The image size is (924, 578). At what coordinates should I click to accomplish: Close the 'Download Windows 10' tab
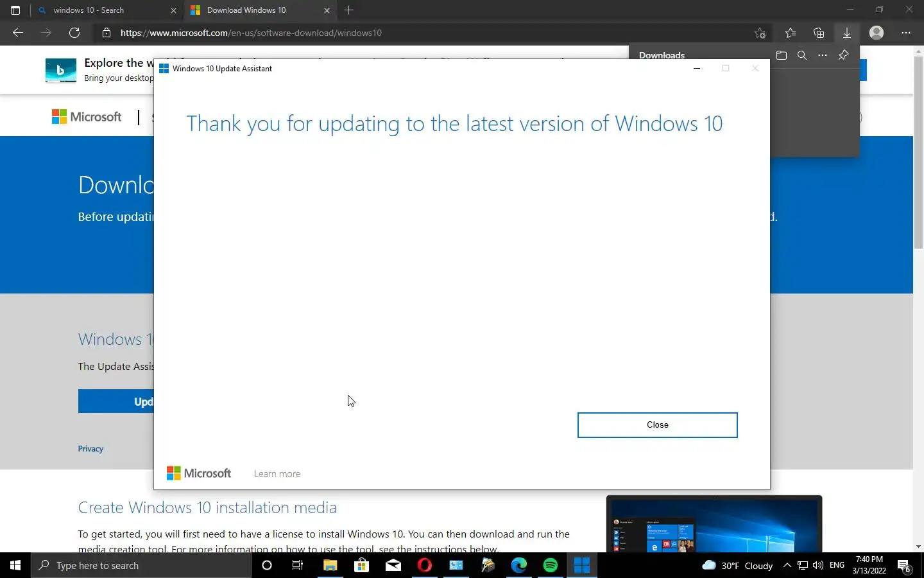click(x=327, y=10)
